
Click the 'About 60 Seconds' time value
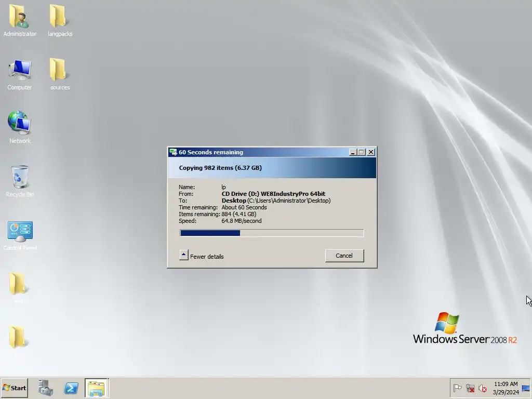coord(244,207)
